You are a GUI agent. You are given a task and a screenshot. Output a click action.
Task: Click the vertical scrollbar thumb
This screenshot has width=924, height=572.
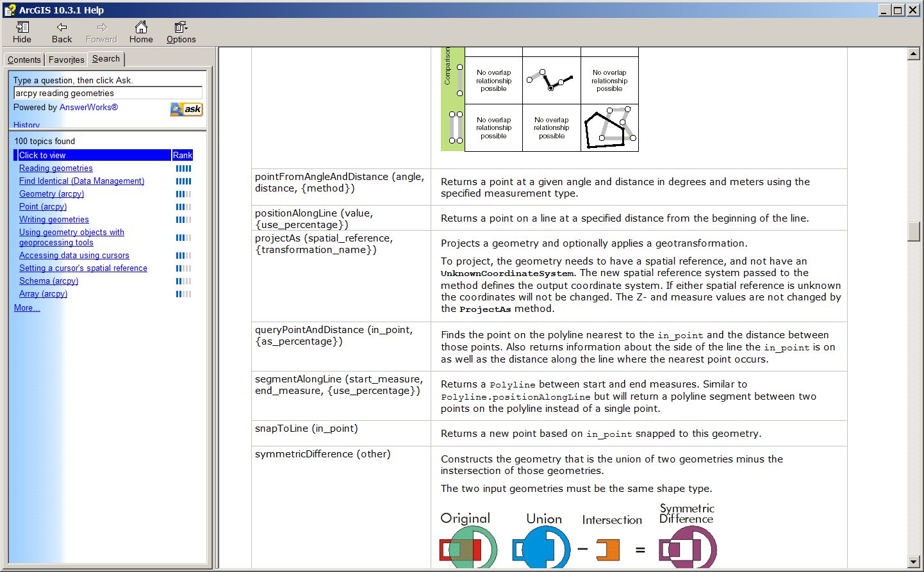click(914, 231)
